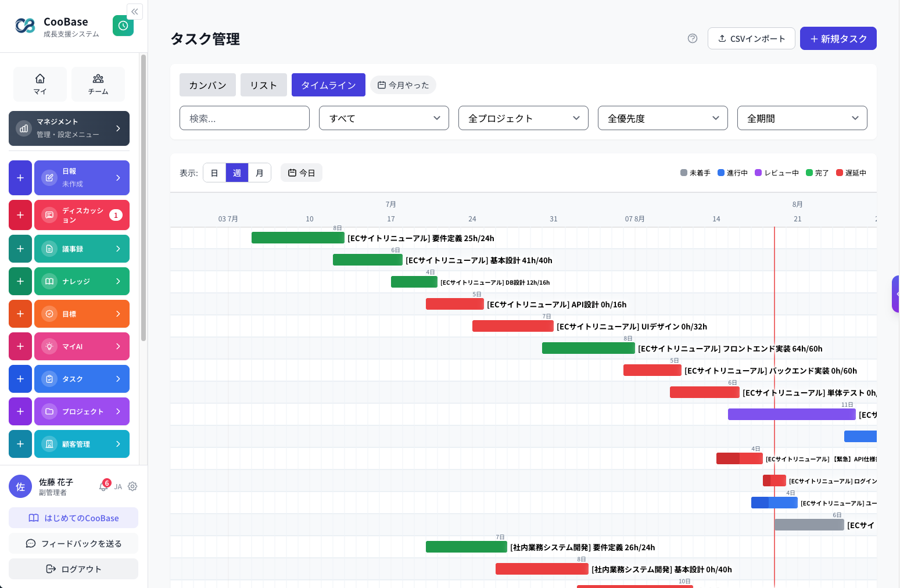Viewport: 900px width, 588px height.
Task: Select 要件定義 25h/24h green bar
Action: tap(298, 238)
